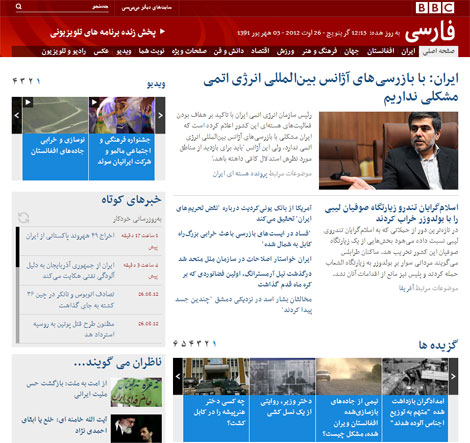Go back in video carousel with left arrow

pyautogui.click(x=17, y=115)
